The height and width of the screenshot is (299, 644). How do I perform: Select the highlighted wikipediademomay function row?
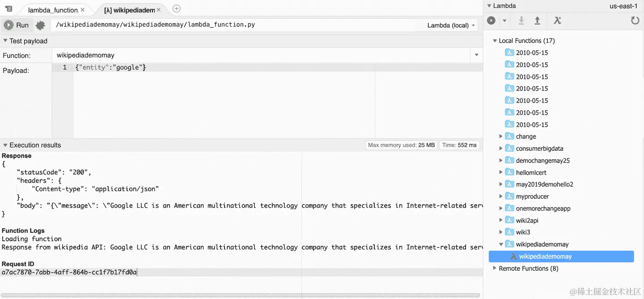point(561,256)
